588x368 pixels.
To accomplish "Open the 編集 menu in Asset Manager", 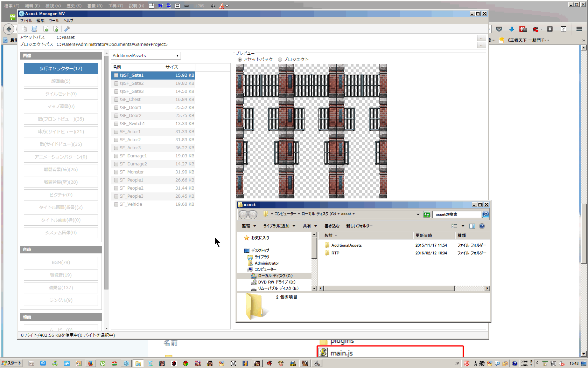I will (41, 21).
